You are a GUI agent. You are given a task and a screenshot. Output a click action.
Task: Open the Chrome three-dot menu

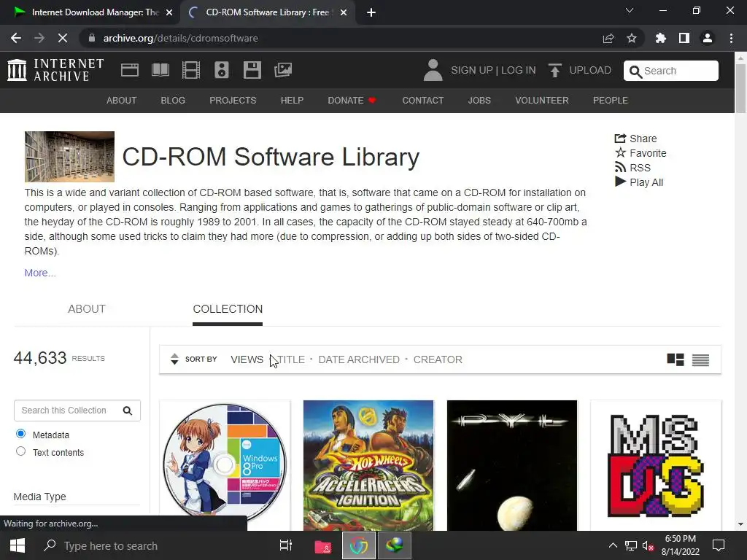click(731, 38)
